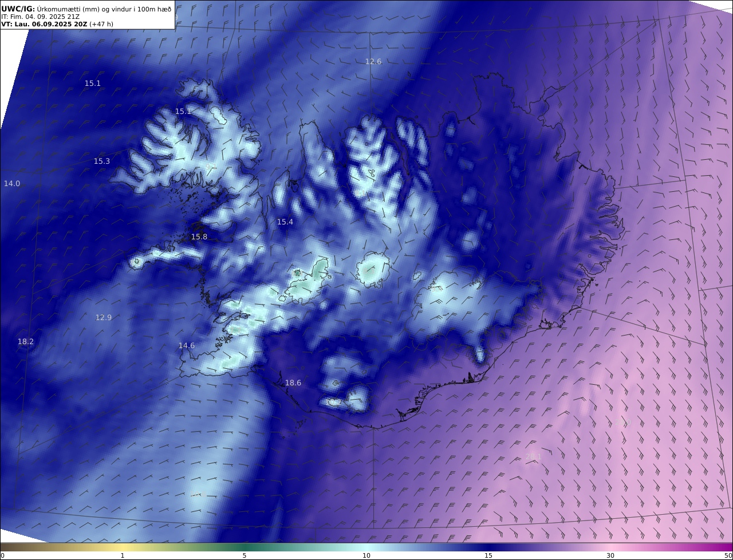Click the map title 'Úrkomumætti (mm) og vindur í 100m hæð'
This screenshot has width=733, height=560.
coord(104,9)
